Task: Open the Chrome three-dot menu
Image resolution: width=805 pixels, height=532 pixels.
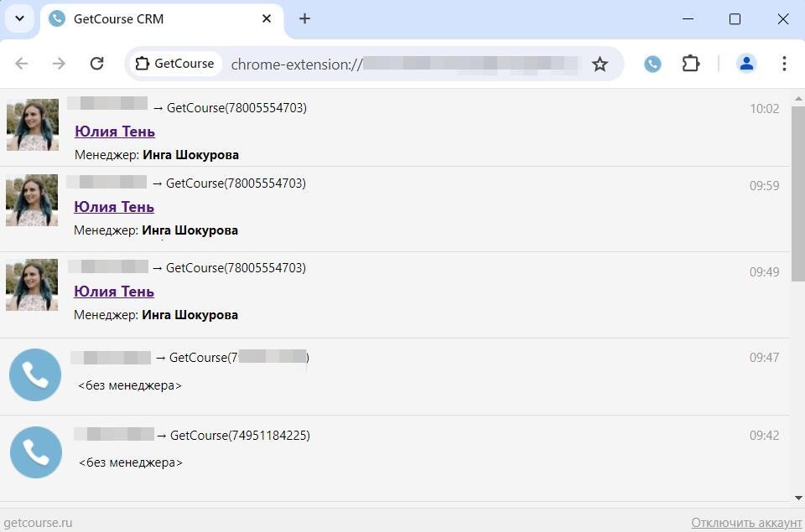Action: pyautogui.click(x=784, y=64)
